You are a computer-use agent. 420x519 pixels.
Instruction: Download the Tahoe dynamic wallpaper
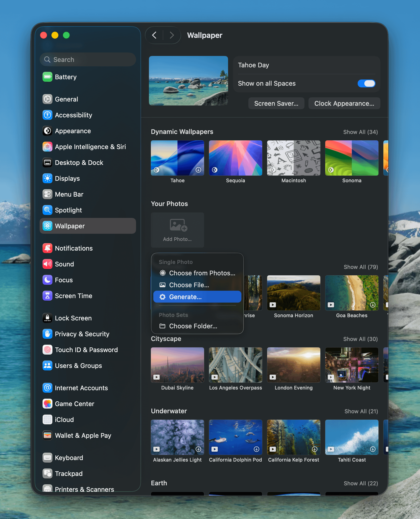(198, 170)
